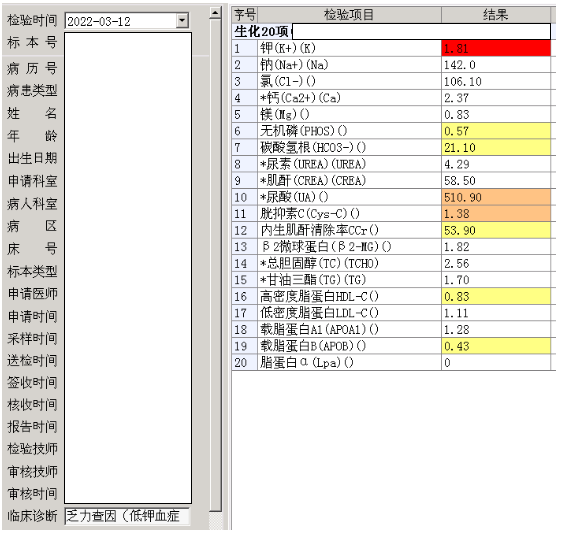This screenshot has width=568, height=533.
Task: Click the urea result 4.29
Action: coord(496,164)
